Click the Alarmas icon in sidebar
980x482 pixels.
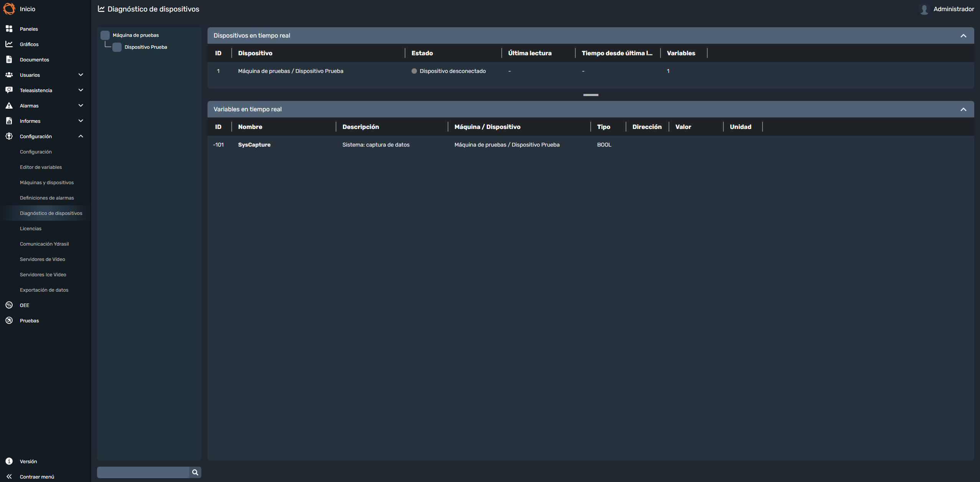tap(9, 106)
